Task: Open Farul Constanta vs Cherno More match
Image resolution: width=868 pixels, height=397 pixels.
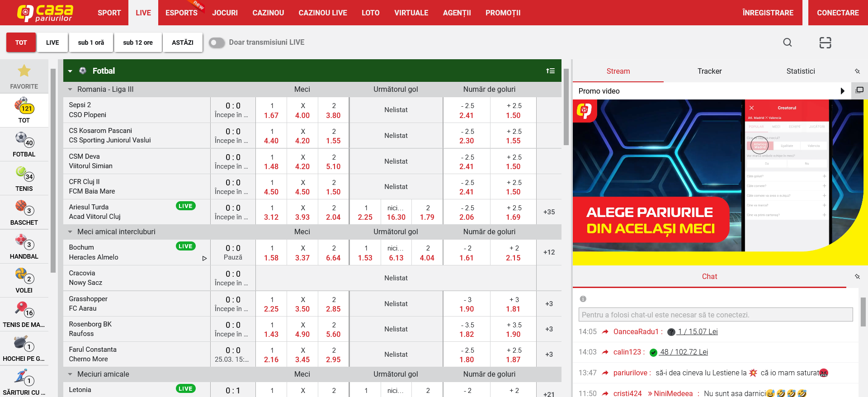Action: (137, 354)
